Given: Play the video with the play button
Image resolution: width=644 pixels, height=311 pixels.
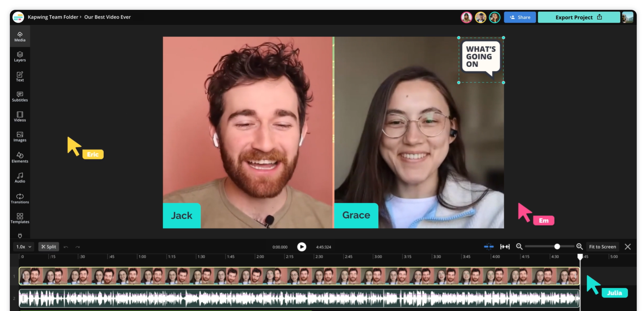Looking at the screenshot, I should pos(302,247).
